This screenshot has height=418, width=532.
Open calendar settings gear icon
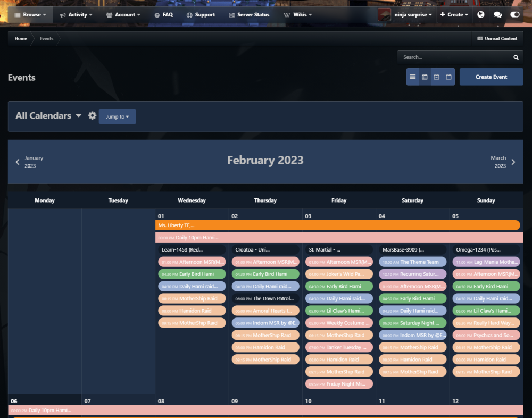tap(92, 116)
